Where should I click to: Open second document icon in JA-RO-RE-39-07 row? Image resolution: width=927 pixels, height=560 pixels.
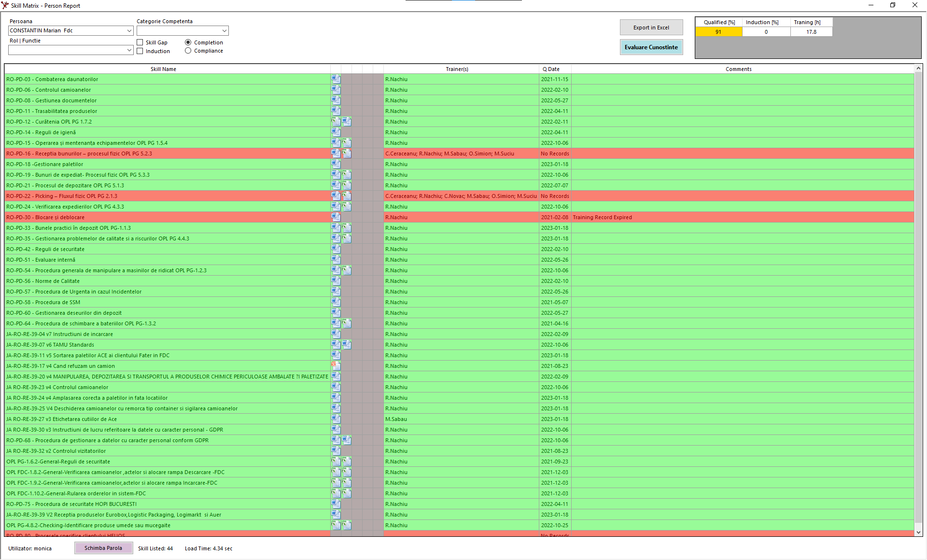(347, 345)
